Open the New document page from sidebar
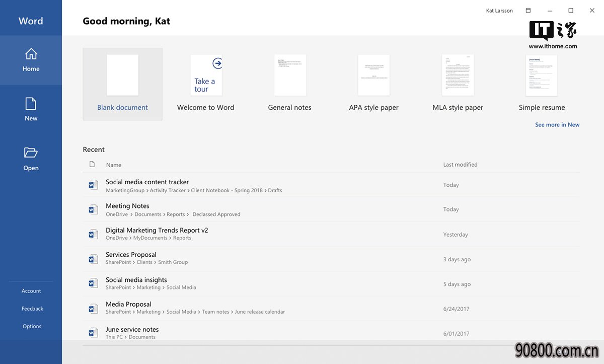This screenshot has width=604, height=364. coord(31,109)
